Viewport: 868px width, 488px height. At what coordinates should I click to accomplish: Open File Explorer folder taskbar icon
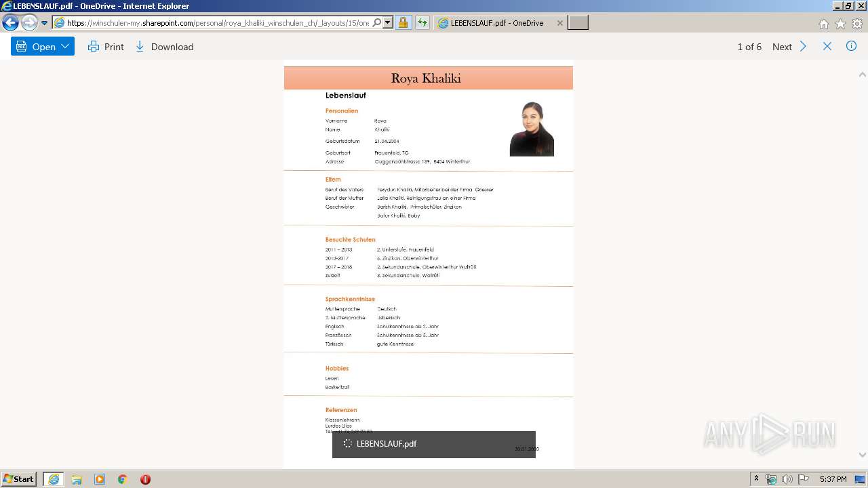(x=77, y=479)
